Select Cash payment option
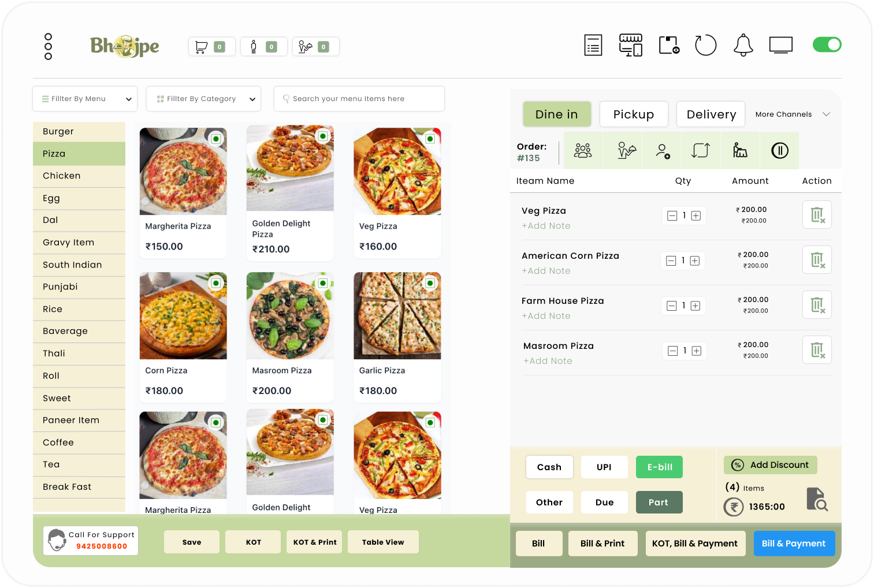The height and width of the screenshot is (588, 874). [549, 467]
